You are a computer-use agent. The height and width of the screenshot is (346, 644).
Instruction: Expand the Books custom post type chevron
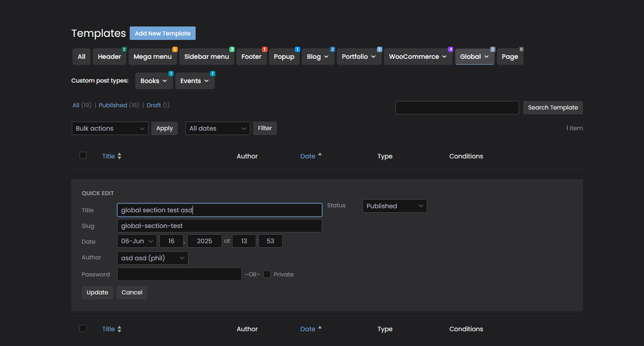click(x=165, y=81)
